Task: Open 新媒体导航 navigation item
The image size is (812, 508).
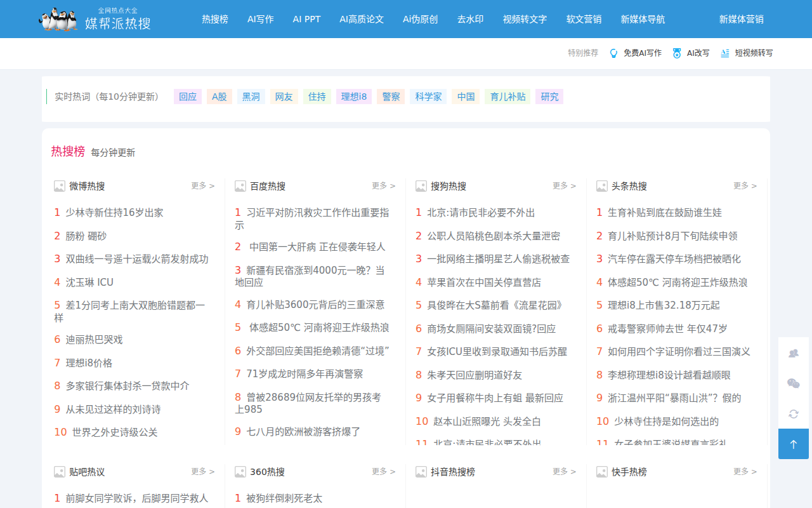Action: click(643, 19)
